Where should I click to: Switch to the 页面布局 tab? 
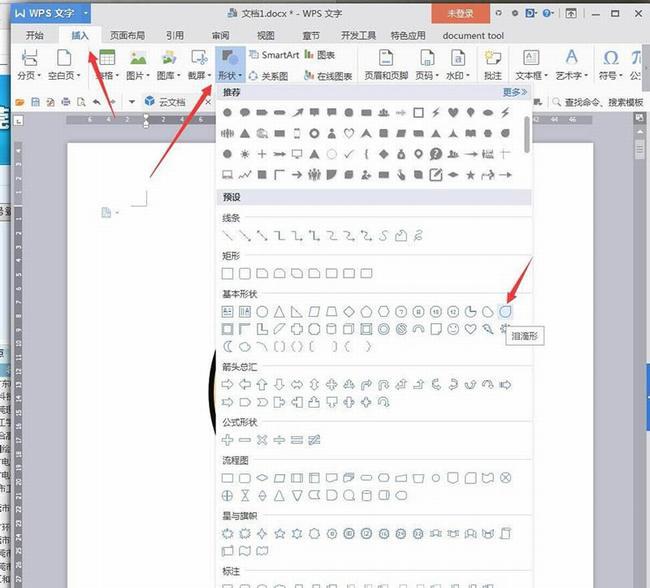click(x=128, y=36)
